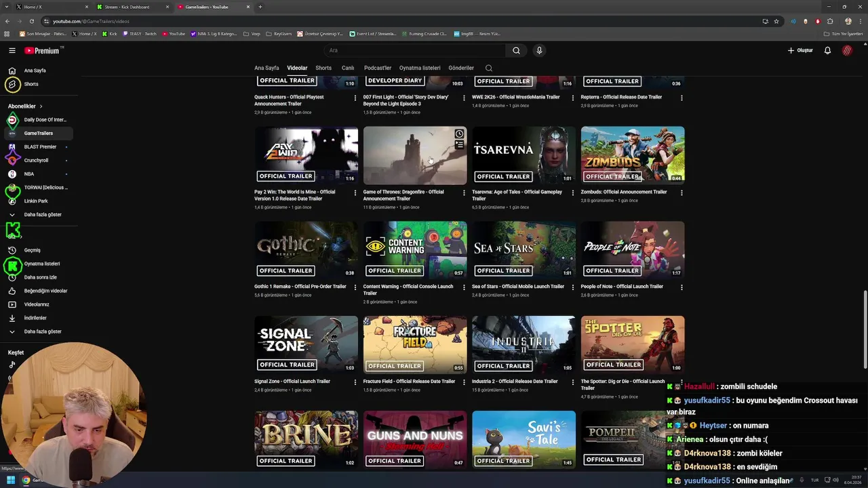Open a new browser tab

coord(260,7)
